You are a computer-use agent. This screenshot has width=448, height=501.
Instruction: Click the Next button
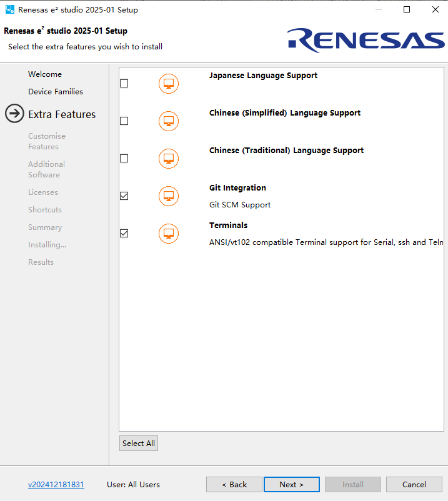[292, 484]
